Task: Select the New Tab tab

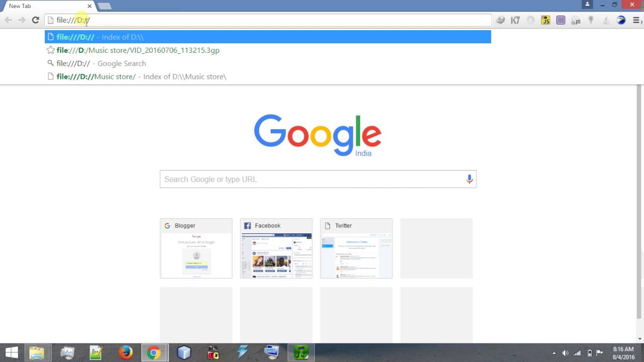Action: coord(48,6)
